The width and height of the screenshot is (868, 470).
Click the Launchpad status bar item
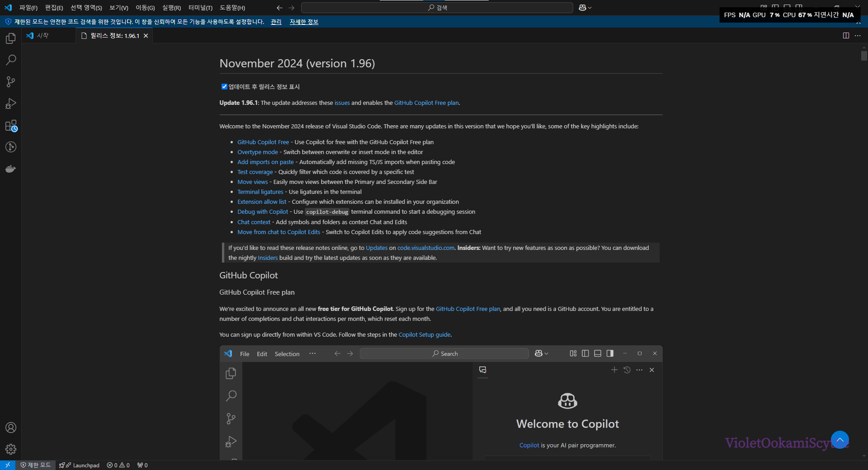coord(79,465)
